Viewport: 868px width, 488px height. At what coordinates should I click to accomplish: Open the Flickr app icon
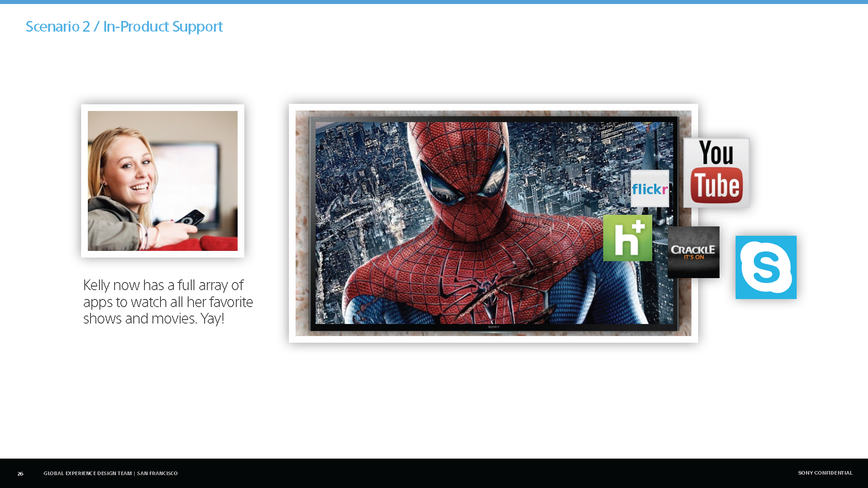[650, 189]
